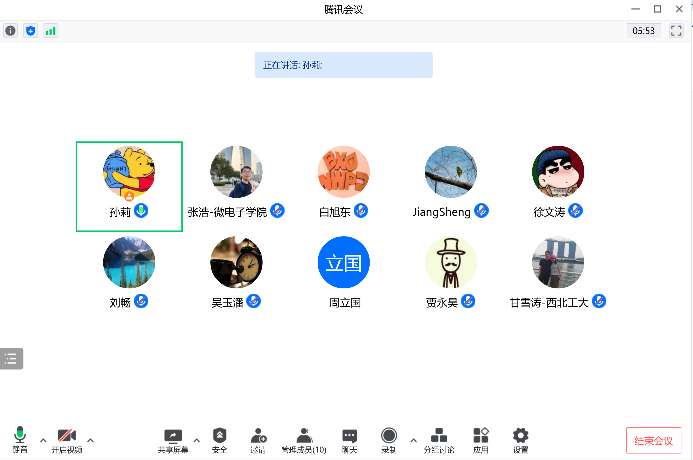This screenshot has height=460, width=693.
Task: Click the Share Screen icon
Action: tap(172, 437)
